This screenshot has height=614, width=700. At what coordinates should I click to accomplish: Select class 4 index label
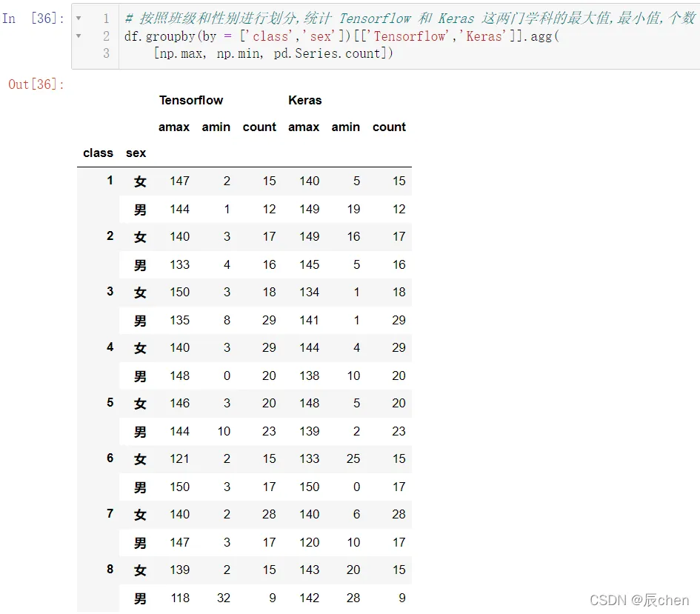pos(110,347)
